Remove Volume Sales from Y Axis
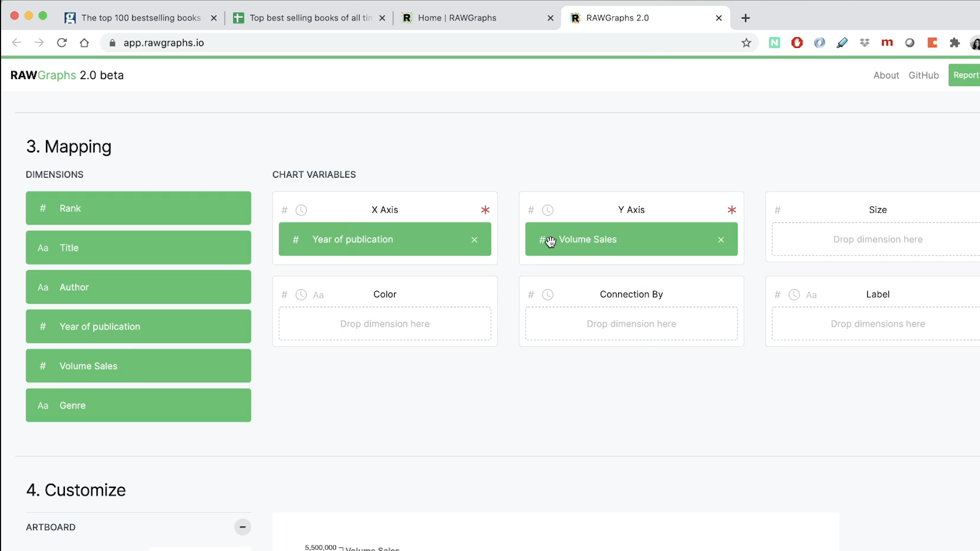The width and height of the screenshot is (980, 551). click(721, 240)
